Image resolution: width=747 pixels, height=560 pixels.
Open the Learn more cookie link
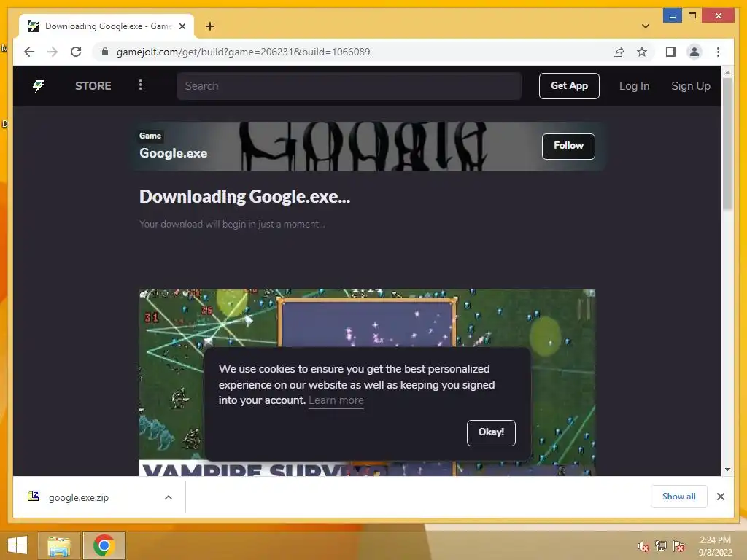coord(336,400)
